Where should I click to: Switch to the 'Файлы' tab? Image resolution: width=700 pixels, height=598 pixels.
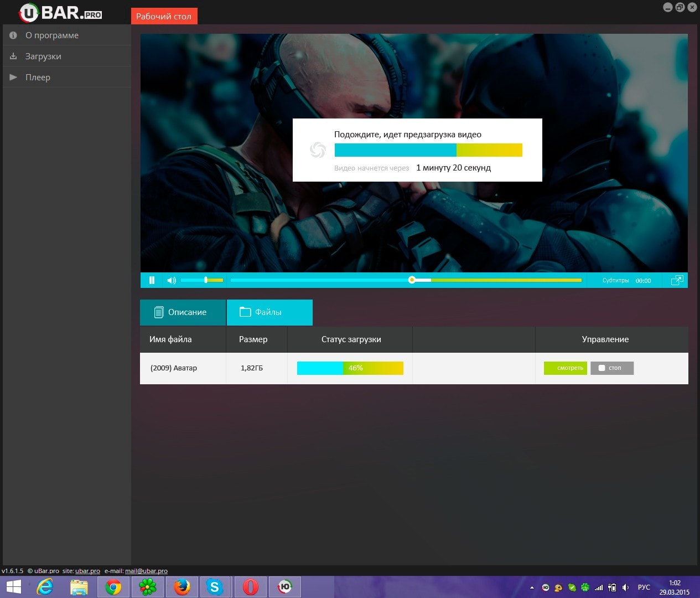coord(269,312)
